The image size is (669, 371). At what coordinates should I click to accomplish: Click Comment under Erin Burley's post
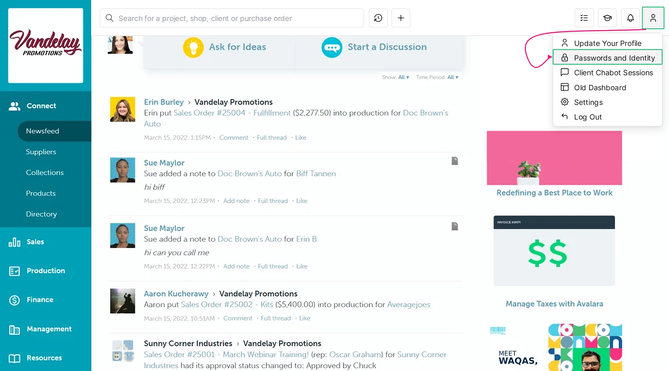point(234,137)
